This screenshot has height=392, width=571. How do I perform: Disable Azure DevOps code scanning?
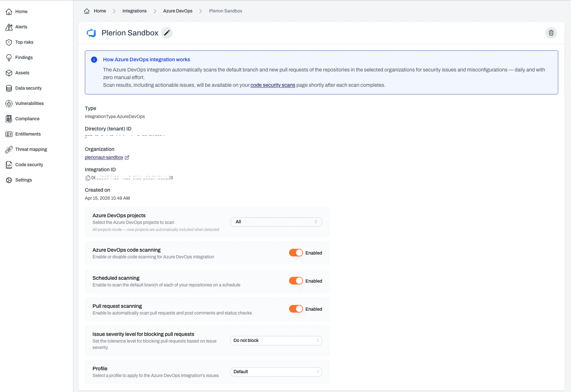point(296,252)
